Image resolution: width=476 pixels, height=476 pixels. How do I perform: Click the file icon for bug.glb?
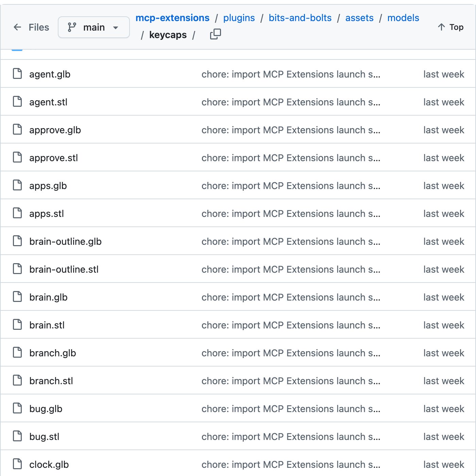[17, 408]
